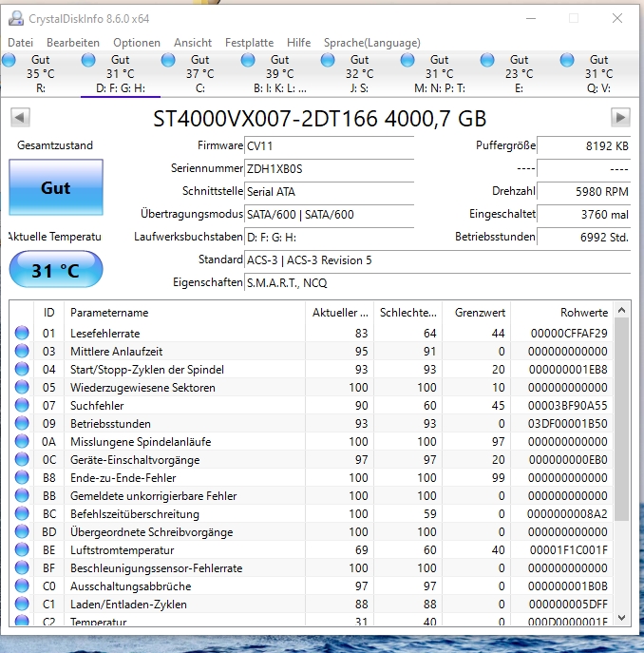Select the disk tab B: I: K: L:
Image resolution: width=644 pixels, height=653 pixels.
(x=280, y=74)
